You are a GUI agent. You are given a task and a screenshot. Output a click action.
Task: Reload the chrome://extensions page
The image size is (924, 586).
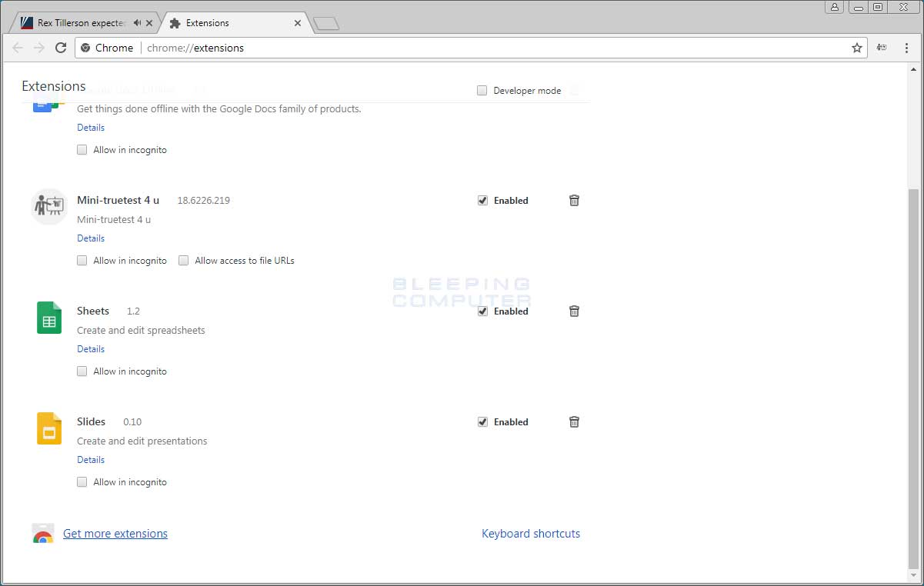[x=61, y=48]
